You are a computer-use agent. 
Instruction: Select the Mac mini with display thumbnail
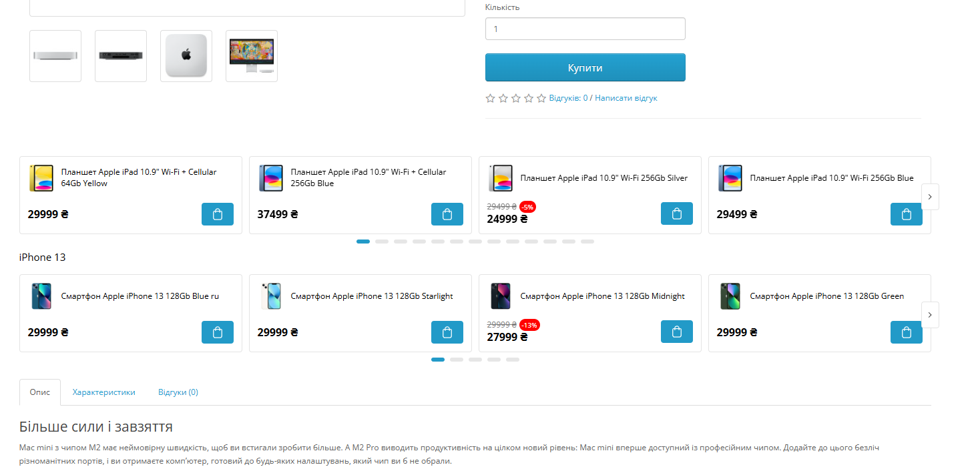pyautogui.click(x=252, y=56)
